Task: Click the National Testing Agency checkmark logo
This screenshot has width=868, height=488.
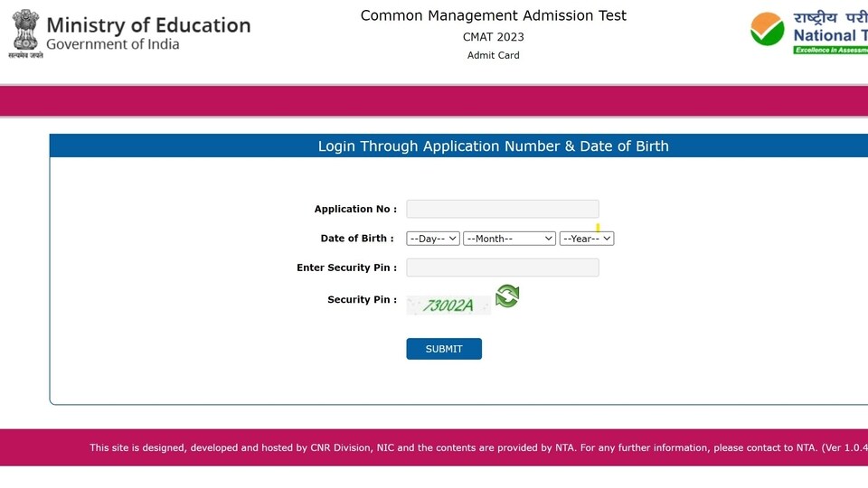Action: point(768,29)
